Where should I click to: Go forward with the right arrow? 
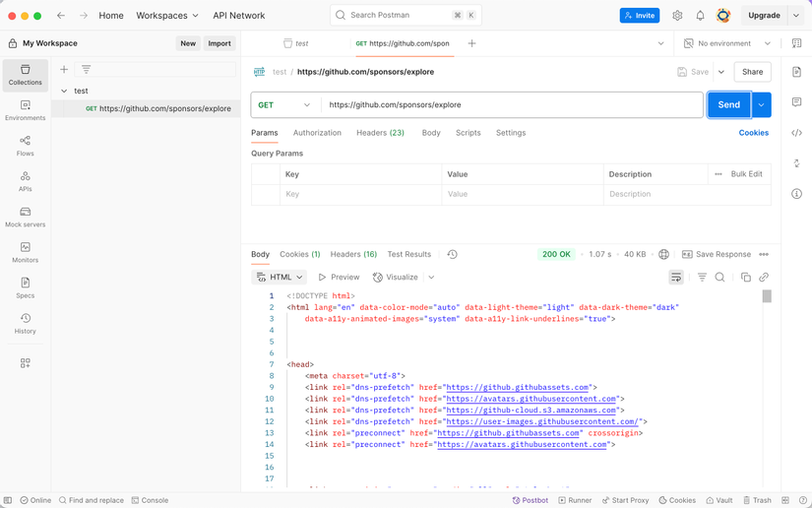click(x=84, y=16)
